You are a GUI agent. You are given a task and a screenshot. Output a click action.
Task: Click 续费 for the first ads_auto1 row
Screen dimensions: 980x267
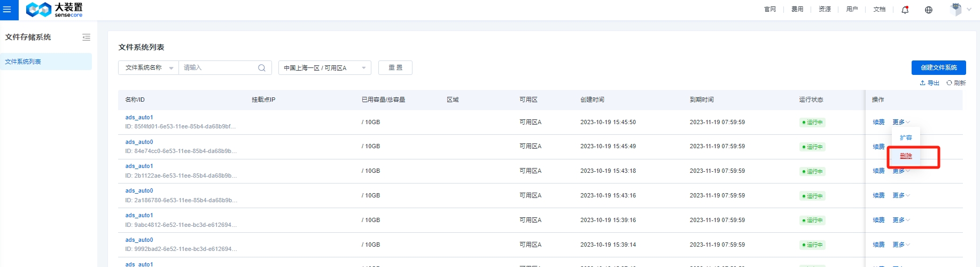(878, 122)
